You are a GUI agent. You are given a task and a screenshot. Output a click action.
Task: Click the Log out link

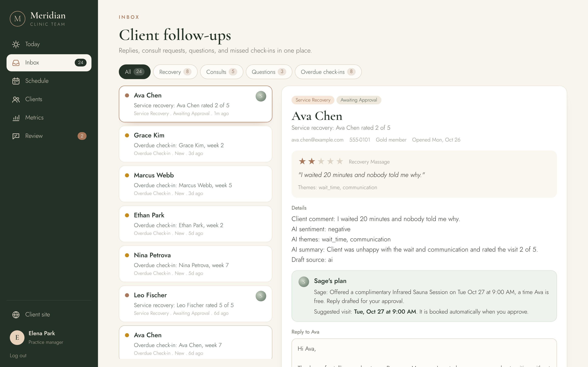tap(18, 356)
